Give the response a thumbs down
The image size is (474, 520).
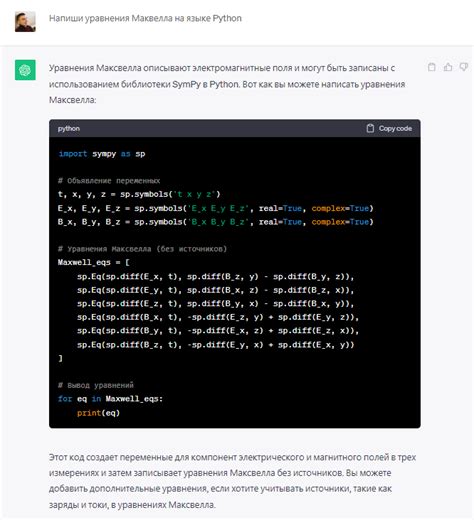click(x=464, y=67)
